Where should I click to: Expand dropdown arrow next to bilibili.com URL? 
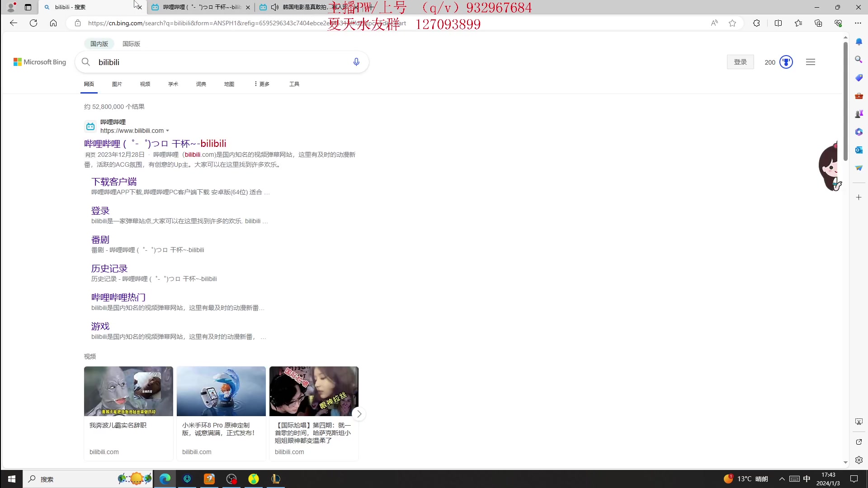(168, 131)
